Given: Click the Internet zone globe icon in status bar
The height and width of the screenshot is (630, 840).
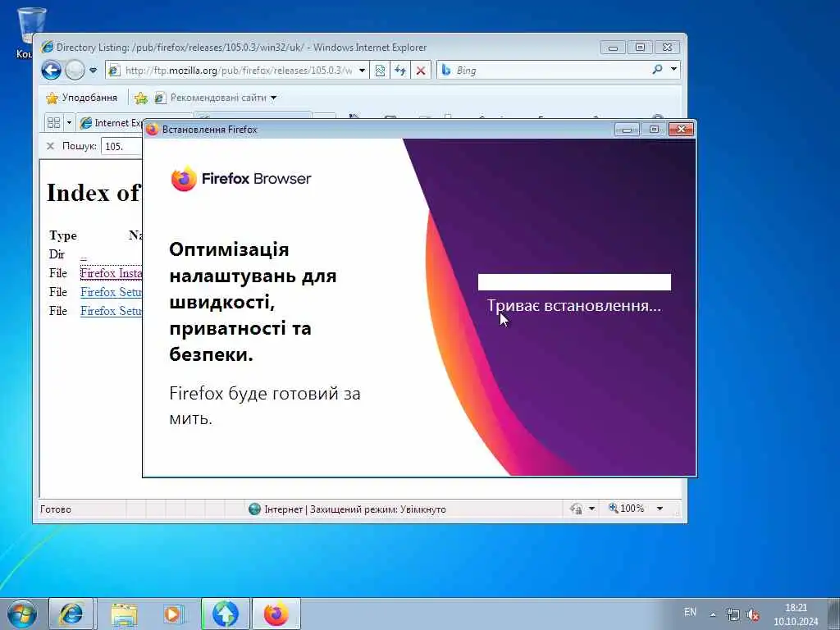Looking at the screenshot, I should pyautogui.click(x=254, y=509).
